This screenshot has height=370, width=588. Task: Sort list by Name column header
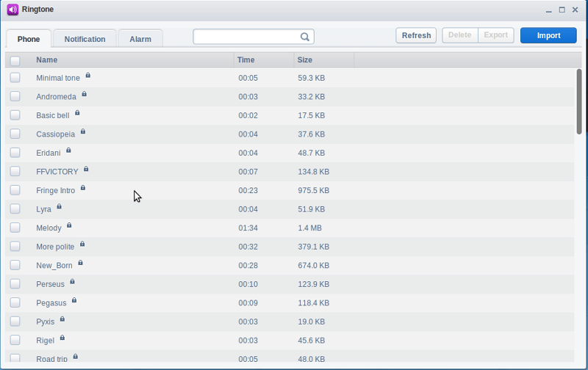point(47,60)
